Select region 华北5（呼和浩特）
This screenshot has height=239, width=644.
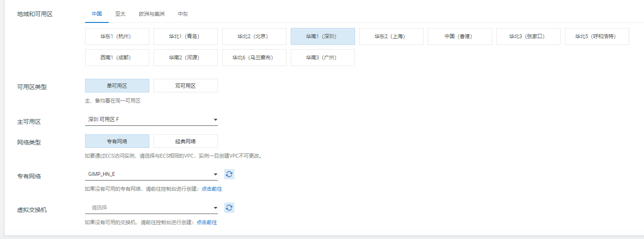coord(597,36)
